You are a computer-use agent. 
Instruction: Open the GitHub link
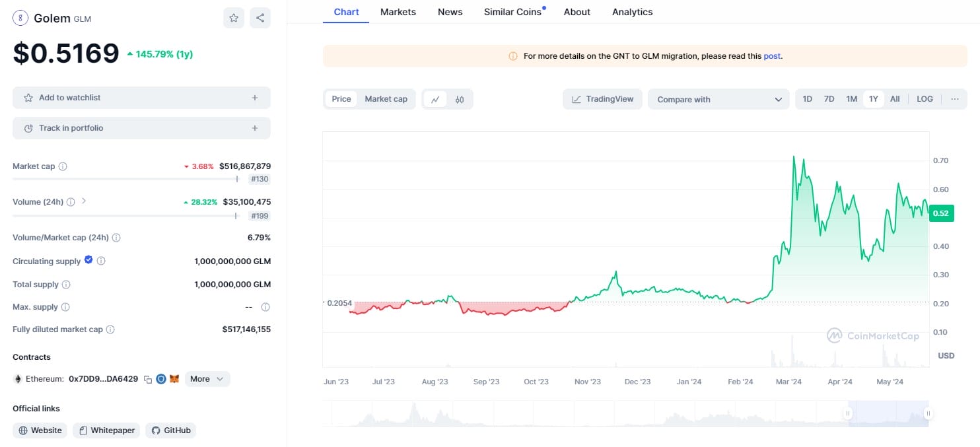(171, 430)
